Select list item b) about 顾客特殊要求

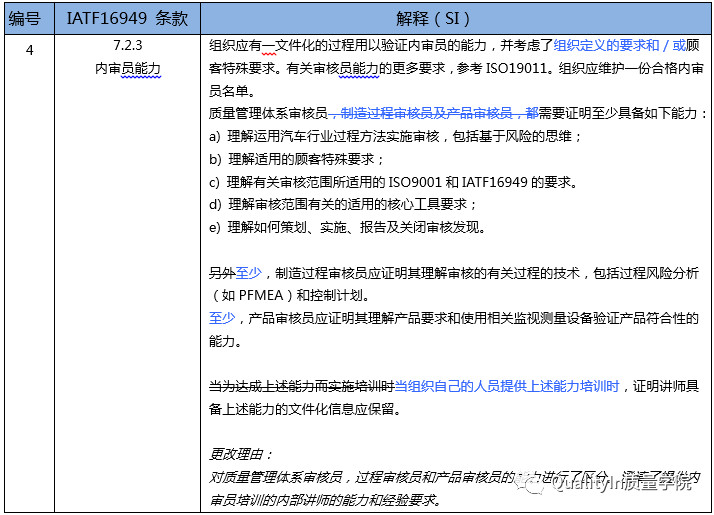[296, 159]
